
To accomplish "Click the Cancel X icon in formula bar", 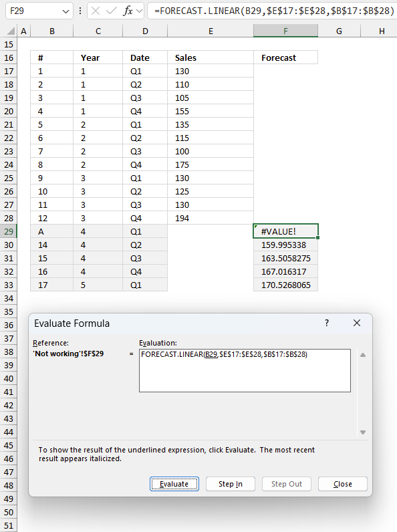I will [96, 11].
